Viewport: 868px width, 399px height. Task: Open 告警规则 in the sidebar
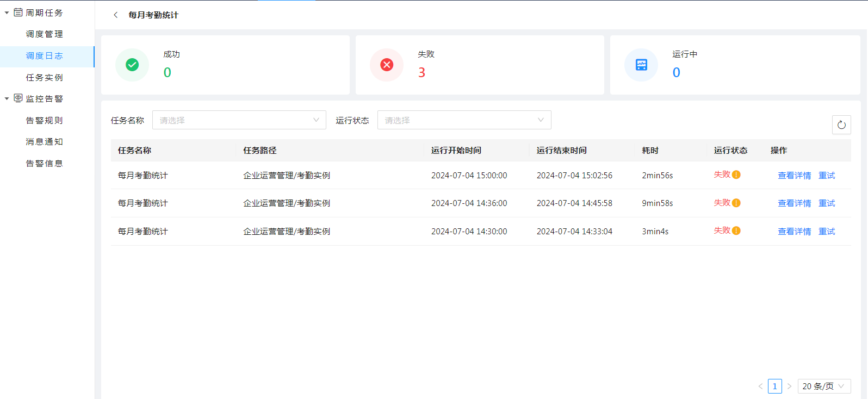click(45, 121)
